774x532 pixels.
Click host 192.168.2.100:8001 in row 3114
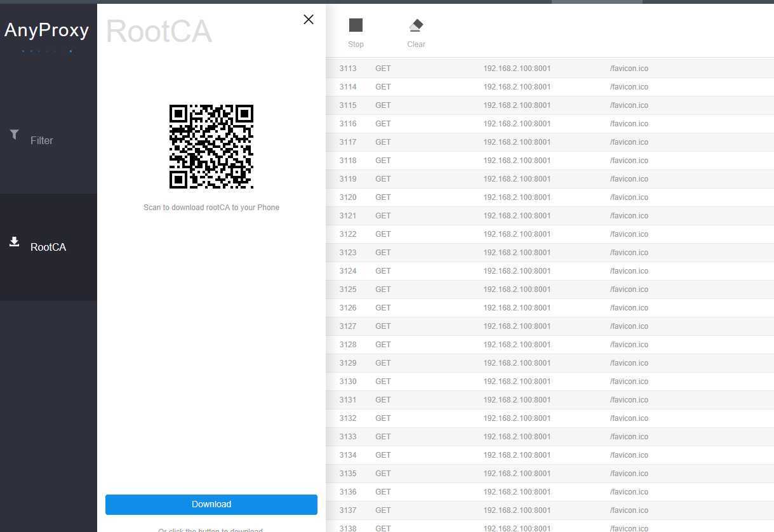[517, 87]
